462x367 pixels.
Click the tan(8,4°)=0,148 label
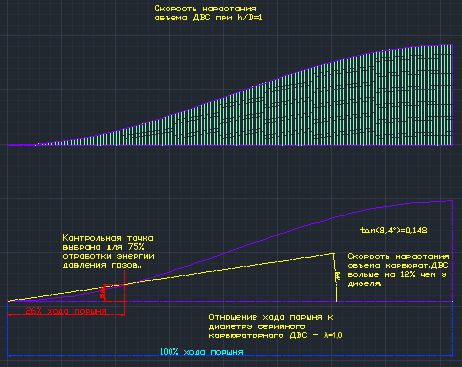394,230
